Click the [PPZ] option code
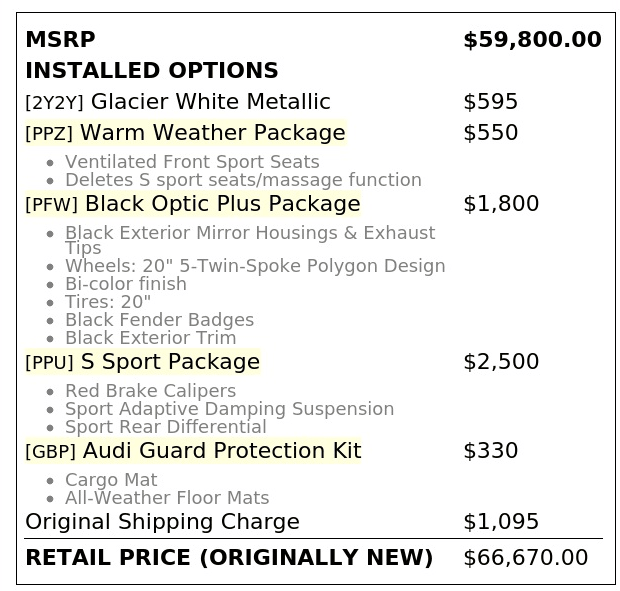The height and width of the screenshot is (591, 620). (49, 133)
